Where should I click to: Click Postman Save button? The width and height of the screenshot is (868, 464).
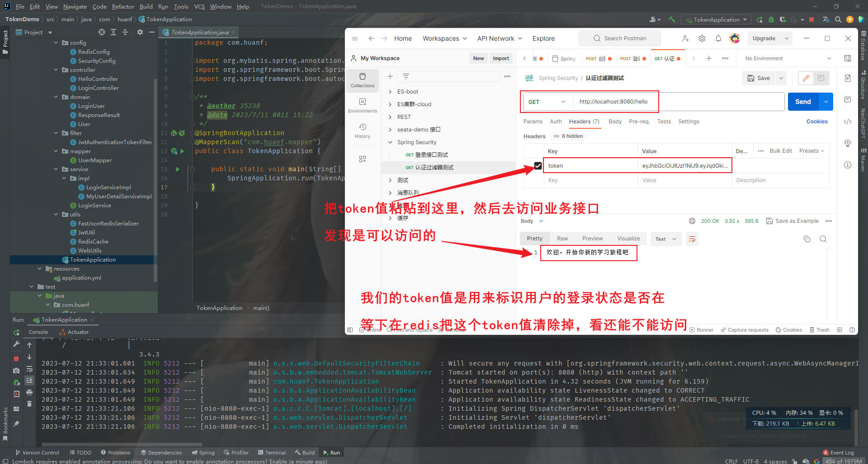click(758, 78)
